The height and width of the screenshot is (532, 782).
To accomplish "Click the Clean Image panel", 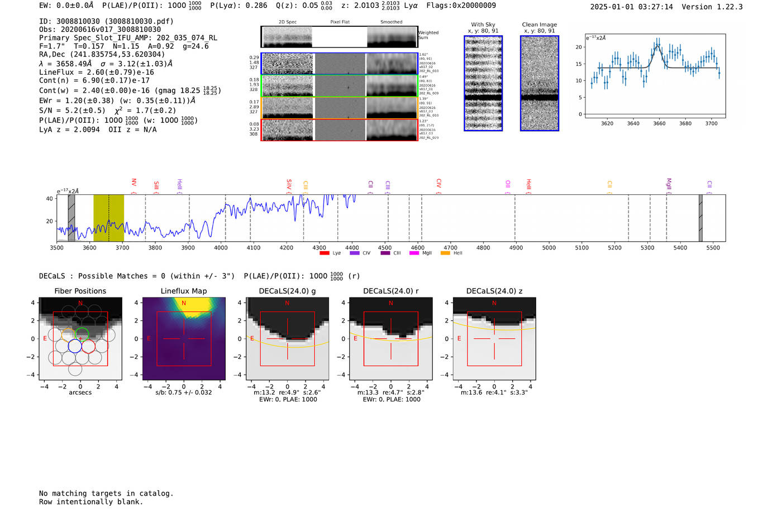I will (x=540, y=83).
